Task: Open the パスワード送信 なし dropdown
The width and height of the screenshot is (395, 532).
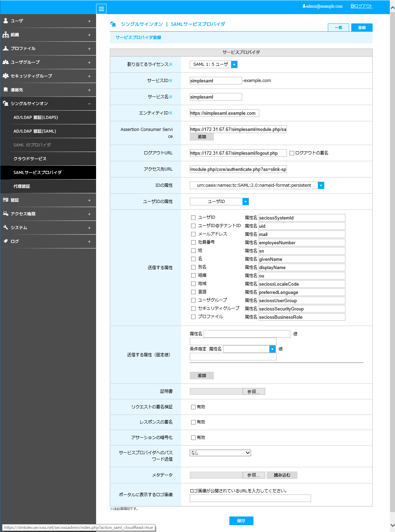Action: [220, 453]
